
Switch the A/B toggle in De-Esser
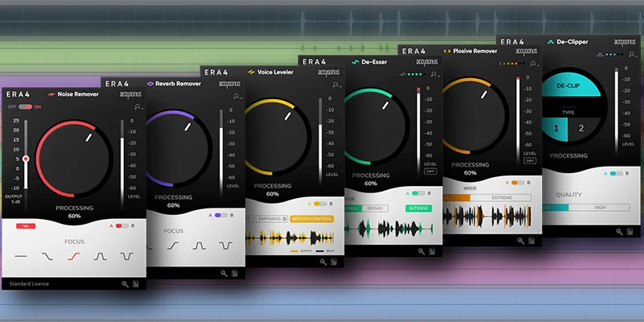419,193
